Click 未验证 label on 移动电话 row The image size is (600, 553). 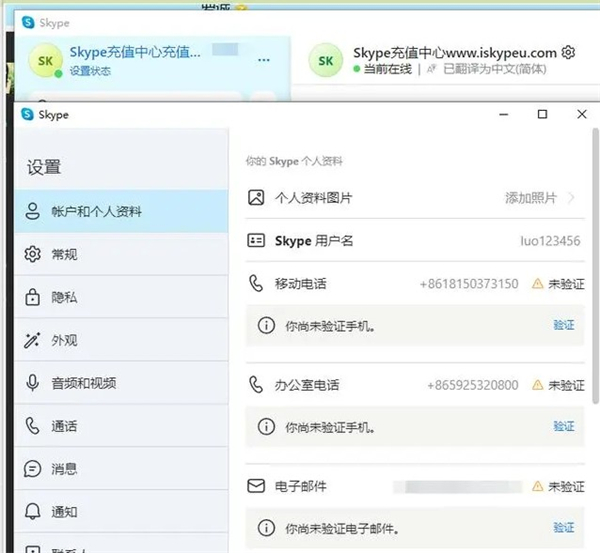[566, 284]
